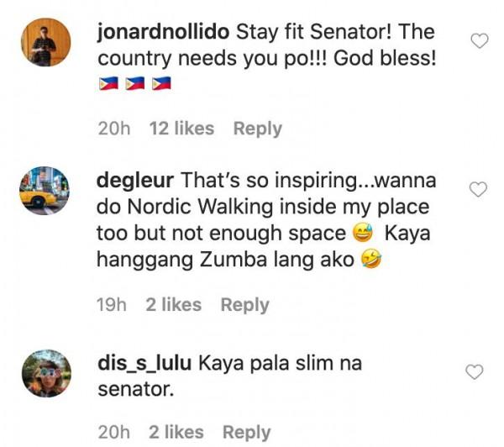Viewport: 504px width, 447px height.
Task: View the 12 likes on jonardnollido's comment
Action: (181, 129)
